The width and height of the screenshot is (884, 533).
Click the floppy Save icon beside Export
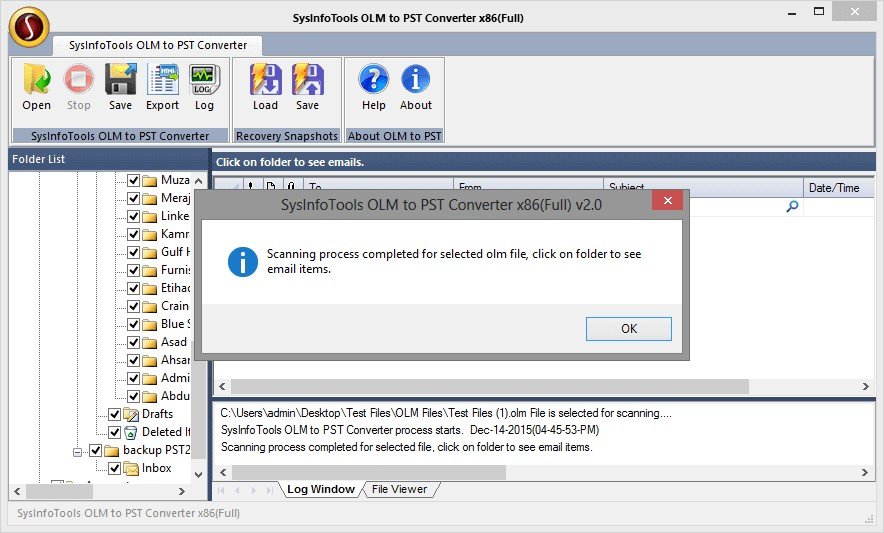click(x=121, y=79)
